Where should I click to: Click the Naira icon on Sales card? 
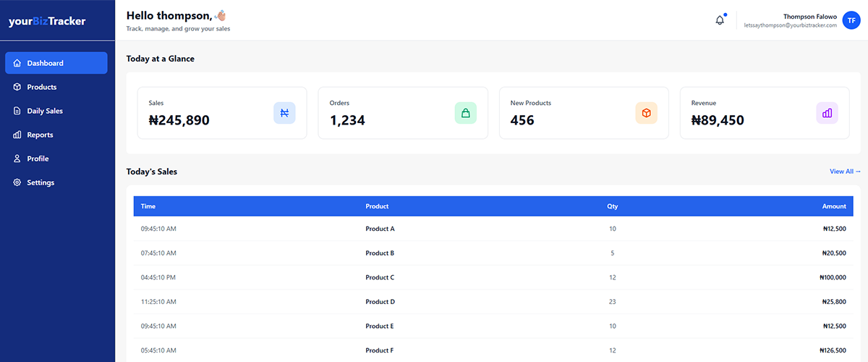click(x=284, y=113)
